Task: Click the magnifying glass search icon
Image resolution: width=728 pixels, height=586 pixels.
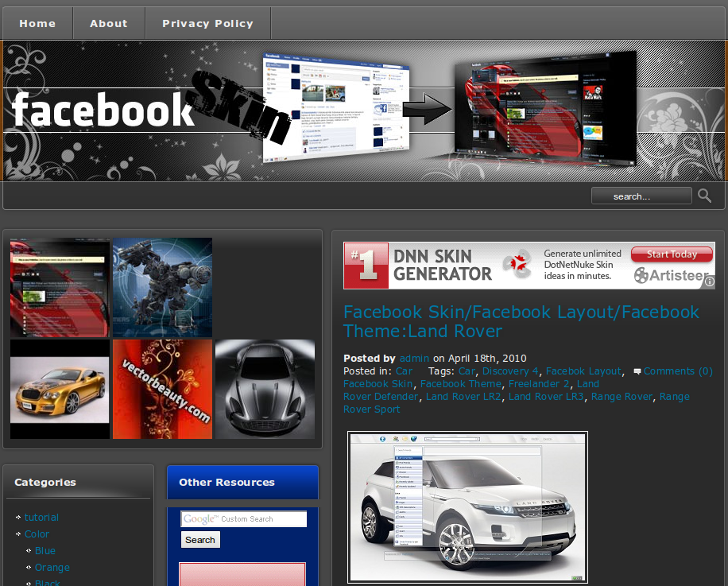Action: (x=704, y=196)
